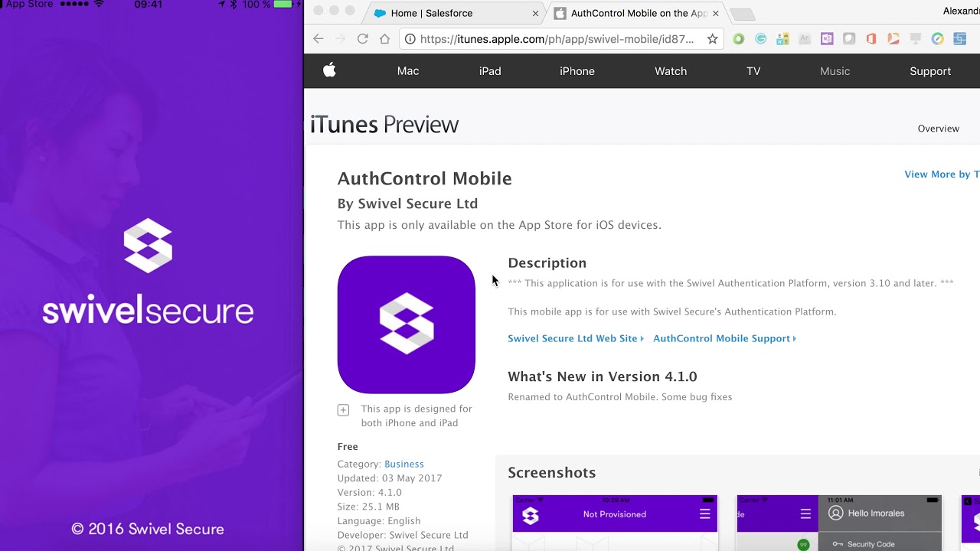The width and height of the screenshot is (980, 551).
Task: Click the 'By Swivel Secure Ltd' text
Action: 407,204
